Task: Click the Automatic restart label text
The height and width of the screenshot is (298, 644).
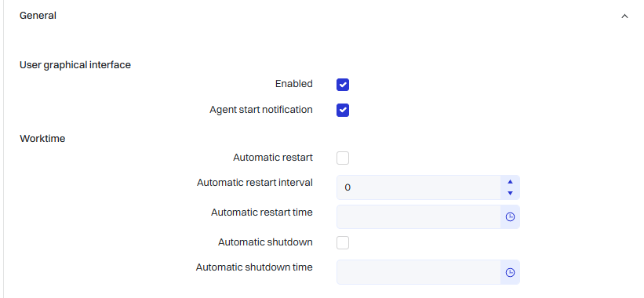Action: 273,157
